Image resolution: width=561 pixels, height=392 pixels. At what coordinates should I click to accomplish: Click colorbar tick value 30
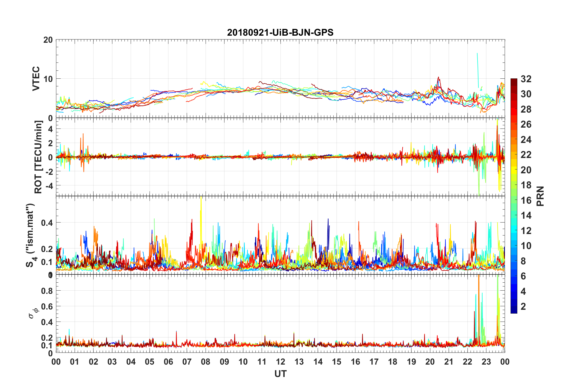click(x=526, y=94)
